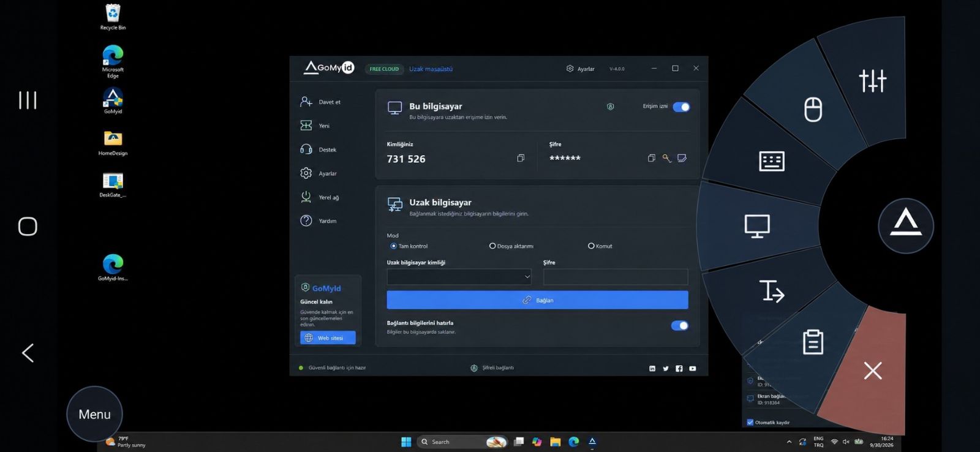
Task: Open the Windows Start menu
Action: pyautogui.click(x=405, y=442)
